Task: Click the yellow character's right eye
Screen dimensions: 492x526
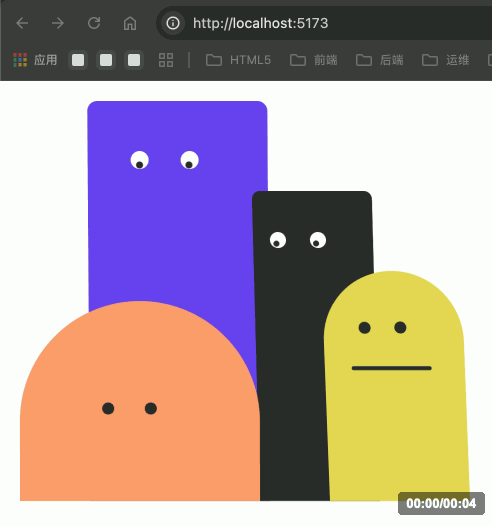Action: pyautogui.click(x=400, y=327)
